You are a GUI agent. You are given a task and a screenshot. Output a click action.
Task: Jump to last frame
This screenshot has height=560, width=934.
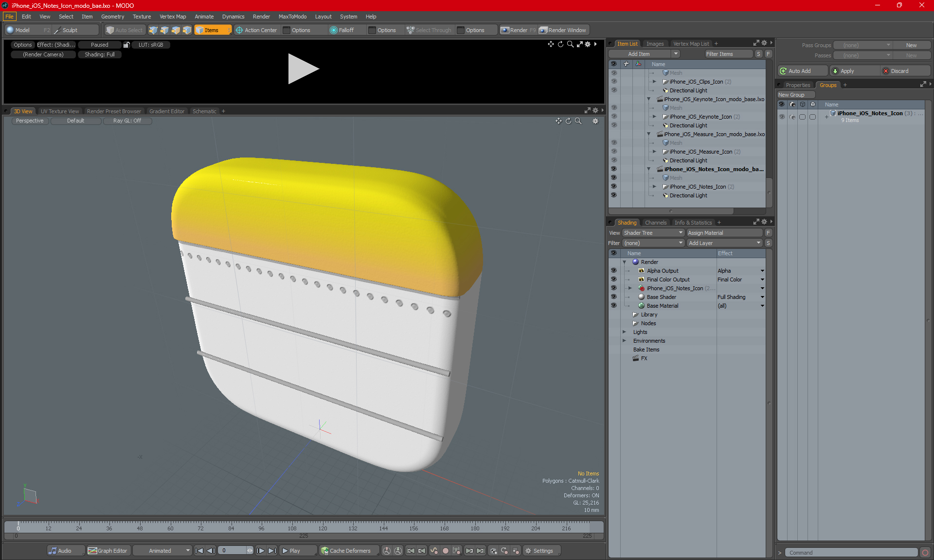point(272,551)
